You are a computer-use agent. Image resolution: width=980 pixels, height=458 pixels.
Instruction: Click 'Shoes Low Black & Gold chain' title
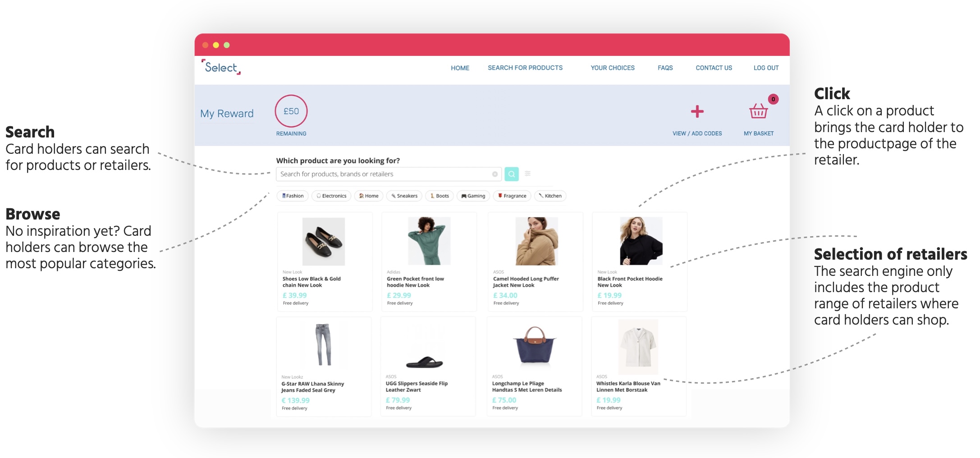(x=311, y=282)
